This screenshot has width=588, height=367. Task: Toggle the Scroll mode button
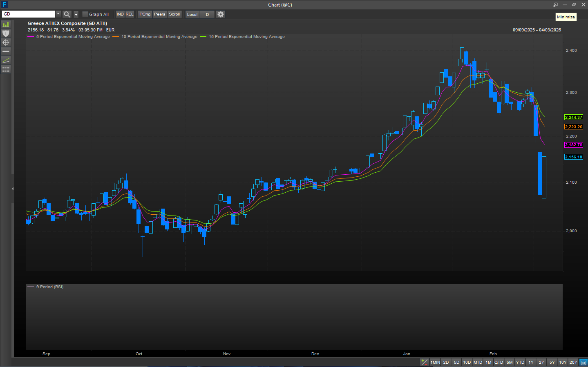174,14
